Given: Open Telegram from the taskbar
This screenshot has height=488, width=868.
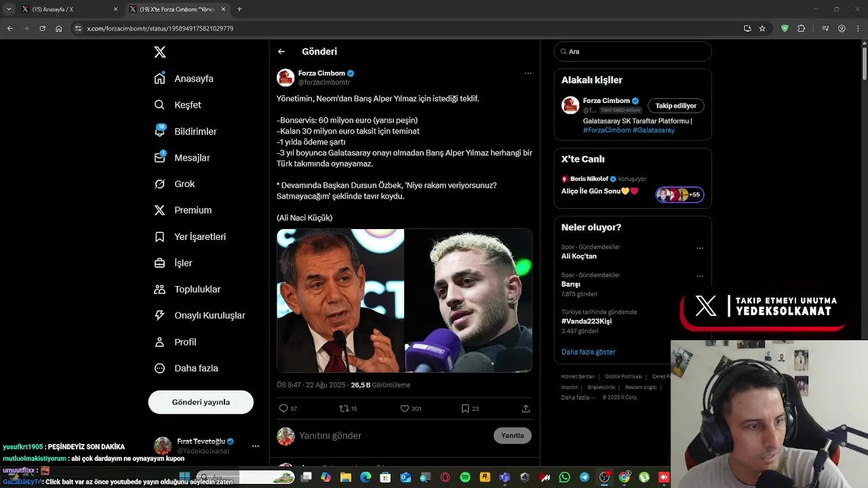Looking at the screenshot, I should click(585, 478).
